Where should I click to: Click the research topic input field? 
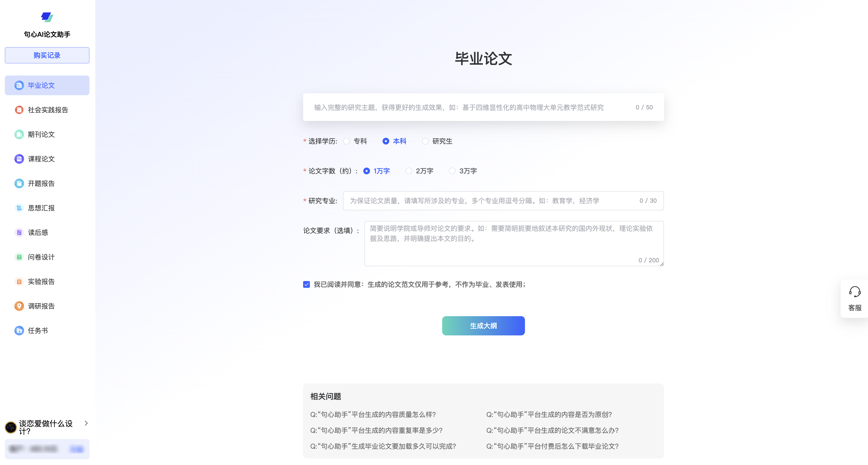coord(483,107)
